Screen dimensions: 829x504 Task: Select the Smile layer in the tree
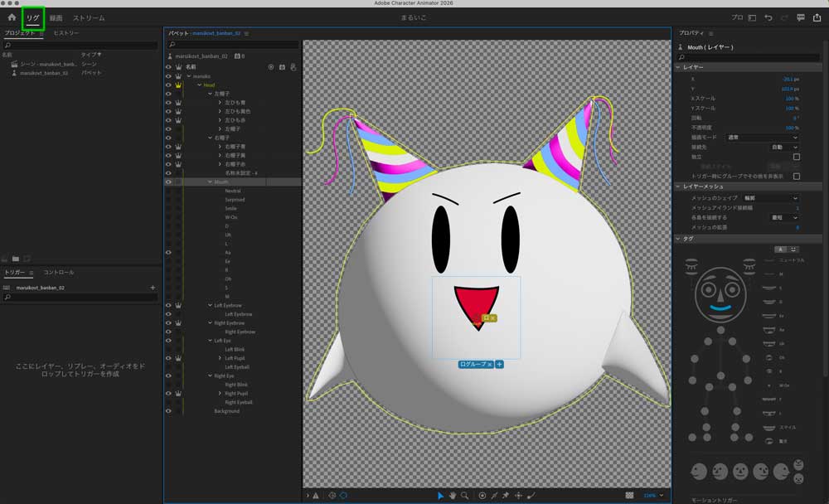pyautogui.click(x=230, y=208)
